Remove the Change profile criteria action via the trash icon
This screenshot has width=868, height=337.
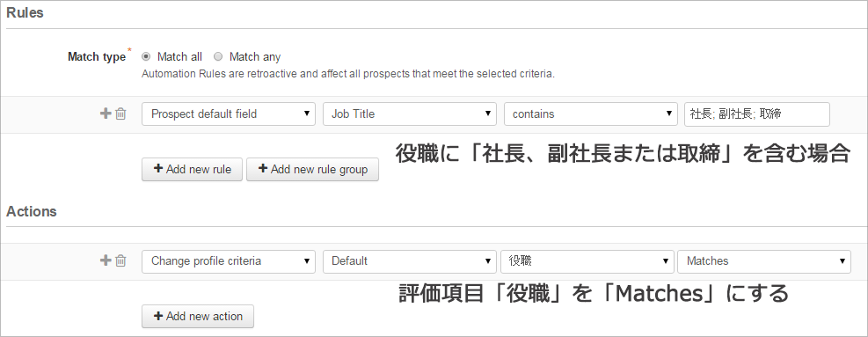120,260
